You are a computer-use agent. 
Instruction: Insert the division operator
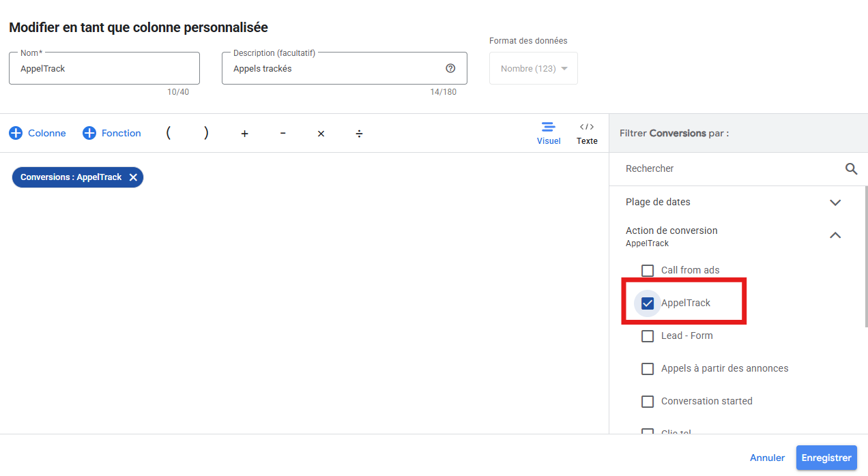click(359, 134)
